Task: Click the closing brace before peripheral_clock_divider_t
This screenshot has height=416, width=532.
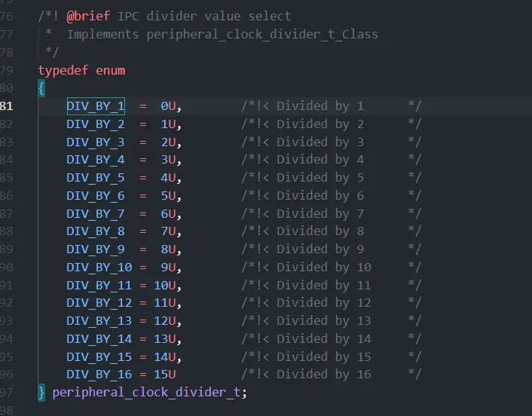Action: tap(41, 392)
